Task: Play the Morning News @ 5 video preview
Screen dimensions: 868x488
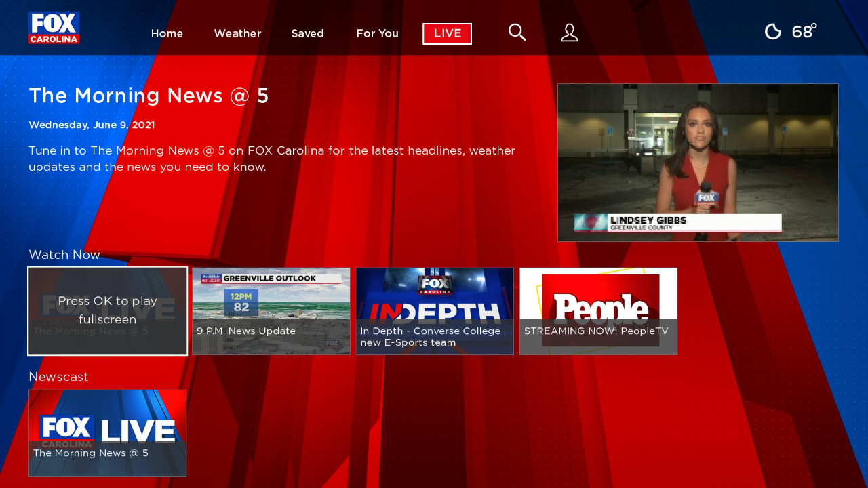Action: click(698, 162)
